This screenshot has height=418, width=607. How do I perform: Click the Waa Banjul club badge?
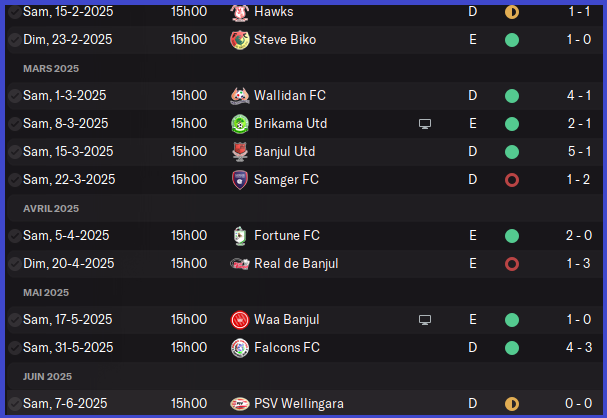point(239,320)
